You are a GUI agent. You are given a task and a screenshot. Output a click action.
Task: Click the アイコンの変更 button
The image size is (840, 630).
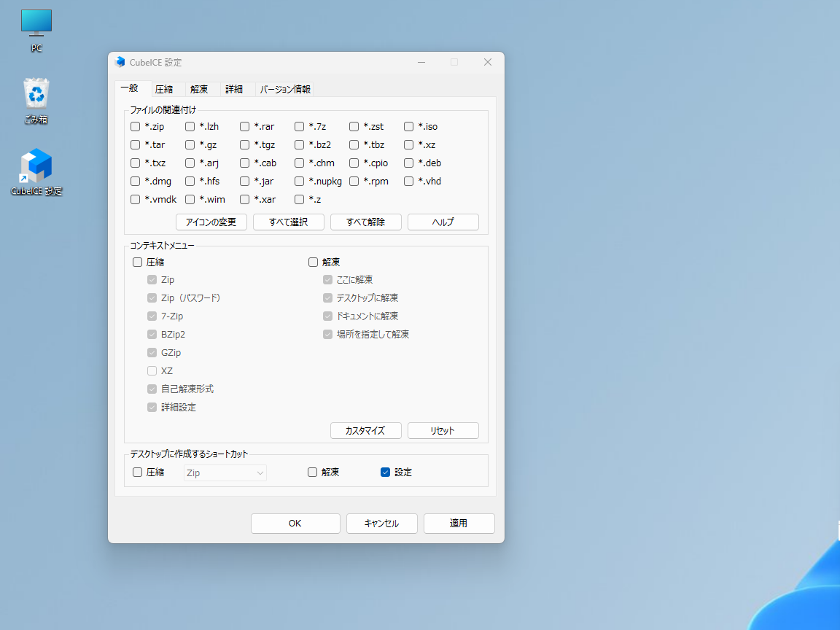point(211,222)
